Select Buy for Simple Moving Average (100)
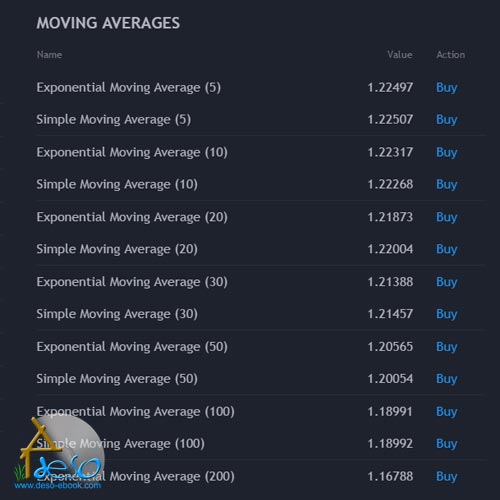This screenshot has width=500, height=500. click(446, 444)
